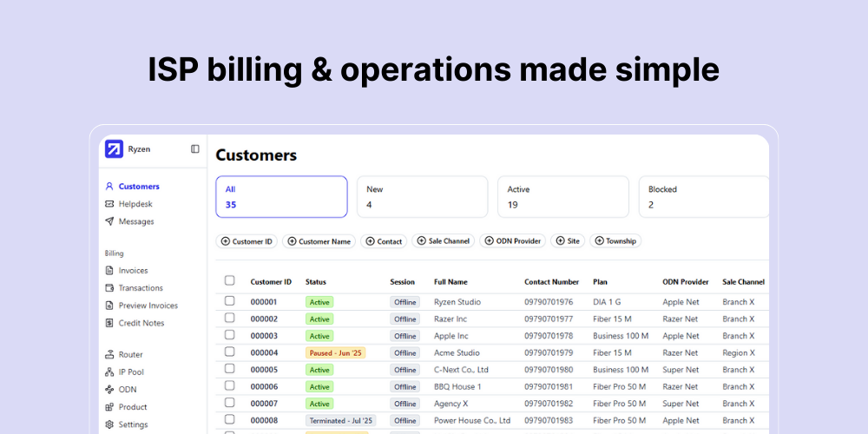868x434 pixels.
Task: Select the checkbox for customer 000004
Action: pyautogui.click(x=230, y=352)
